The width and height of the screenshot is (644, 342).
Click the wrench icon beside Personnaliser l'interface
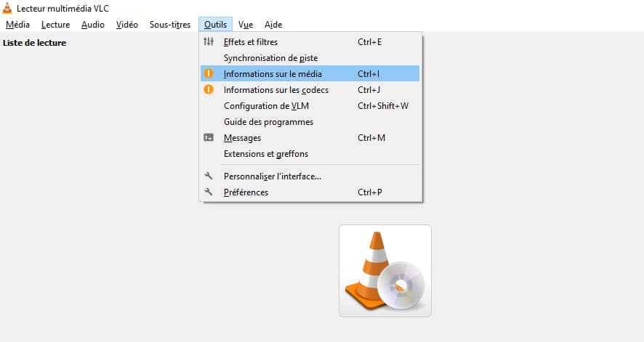[x=209, y=176]
